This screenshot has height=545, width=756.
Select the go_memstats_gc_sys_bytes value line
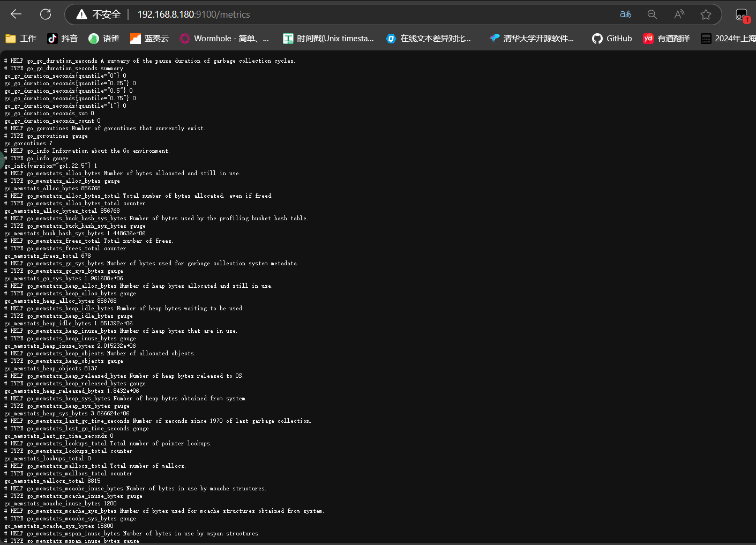(64, 279)
